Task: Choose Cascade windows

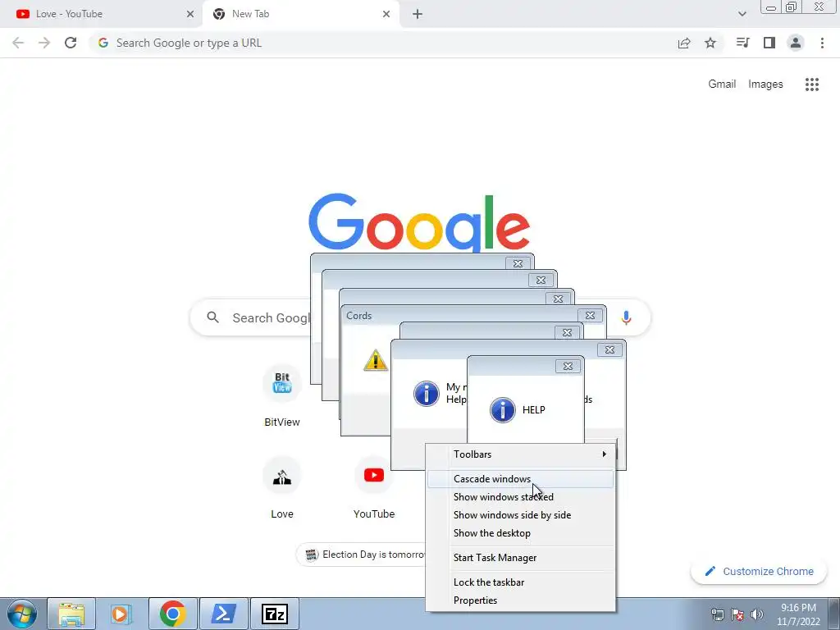Action: [x=521, y=479]
